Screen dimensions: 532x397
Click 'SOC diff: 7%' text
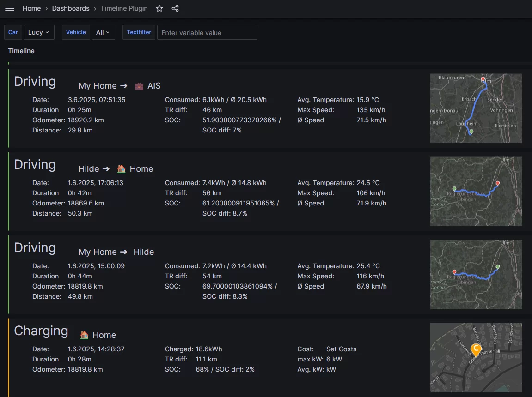tap(222, 130)
